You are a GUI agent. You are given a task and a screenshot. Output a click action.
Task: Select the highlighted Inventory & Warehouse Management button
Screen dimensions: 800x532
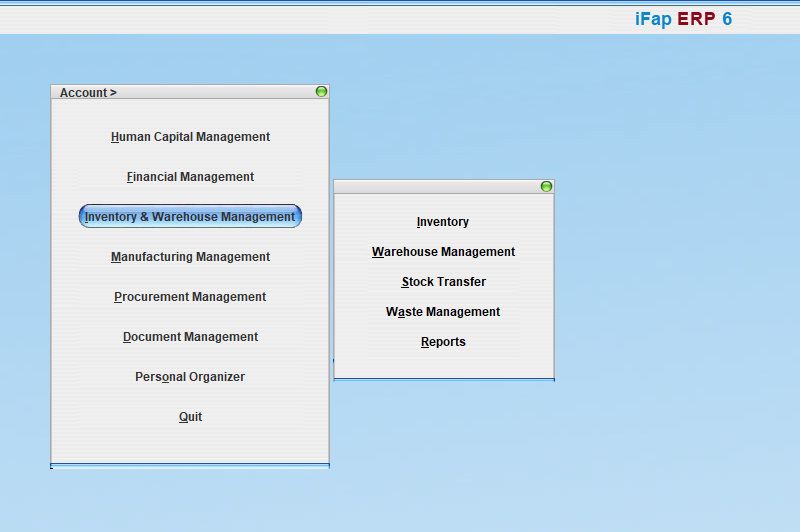[x=190, y=217]
